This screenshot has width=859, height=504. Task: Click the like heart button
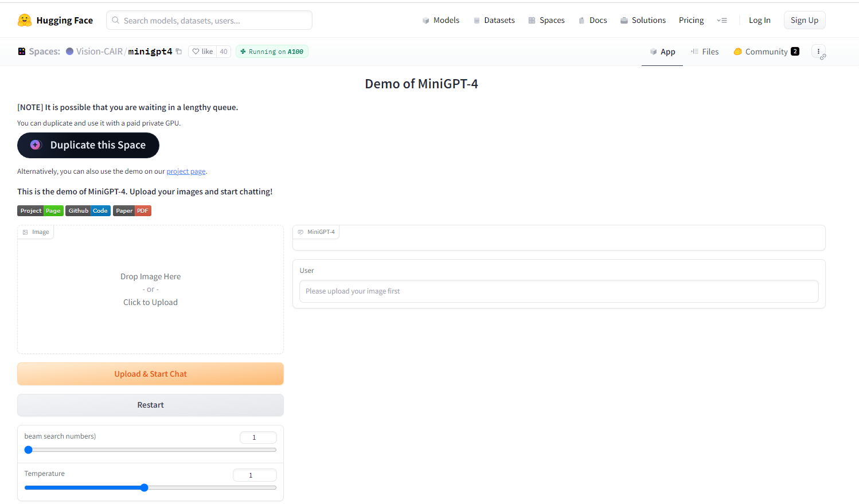202,52
